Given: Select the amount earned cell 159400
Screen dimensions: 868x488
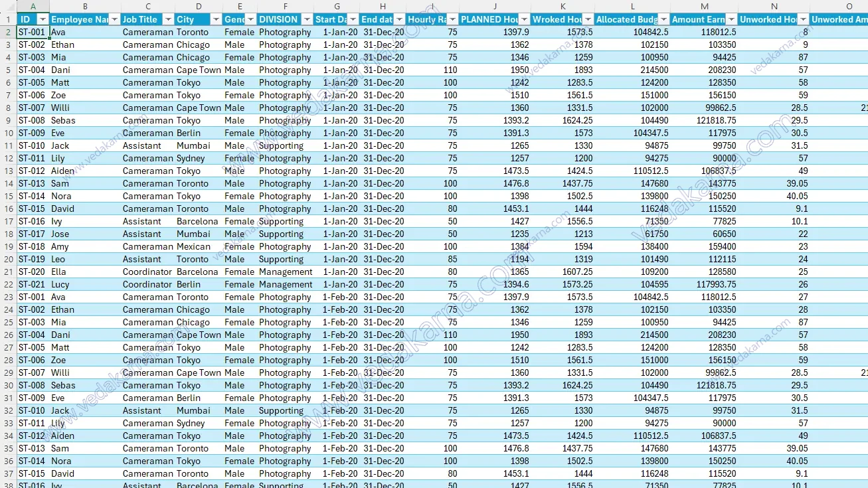Looking at the screenshot, I should (x=705, y=246).
